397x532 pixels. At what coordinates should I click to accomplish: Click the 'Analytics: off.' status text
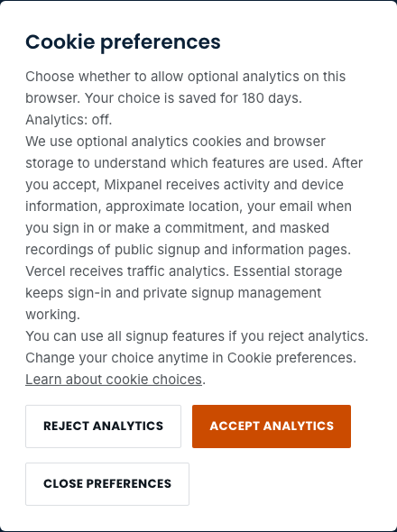pyautogui.click(x=69, y=120)
